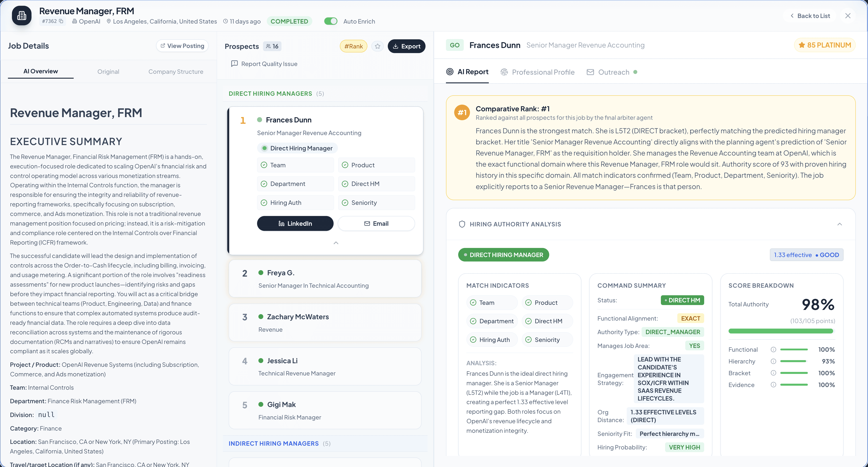This screenshot has height=467, width=868.
Task: Copy the job ID #7362
Action: [61, 21]
